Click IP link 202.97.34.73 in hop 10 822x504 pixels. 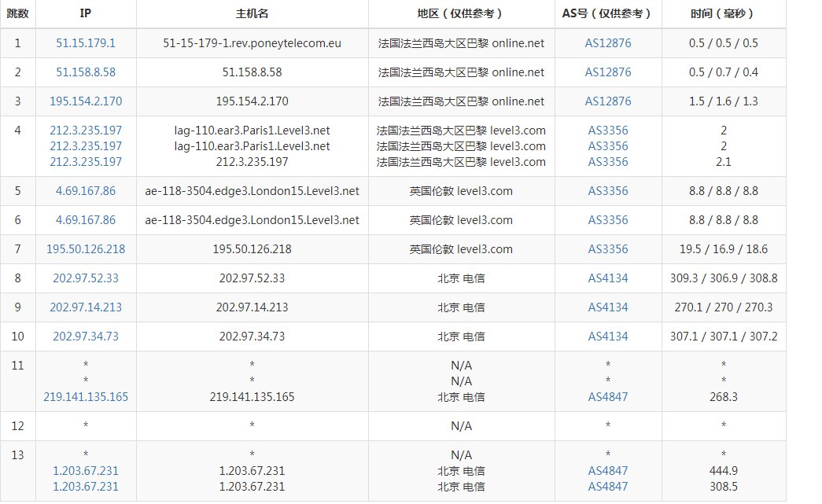click(86, 337)
